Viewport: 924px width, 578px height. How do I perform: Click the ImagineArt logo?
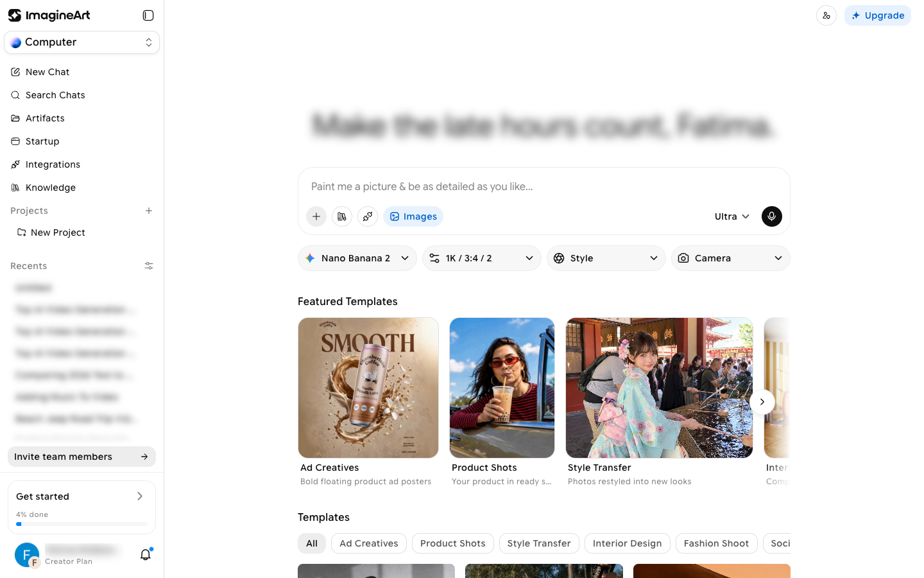coord(49,15)
